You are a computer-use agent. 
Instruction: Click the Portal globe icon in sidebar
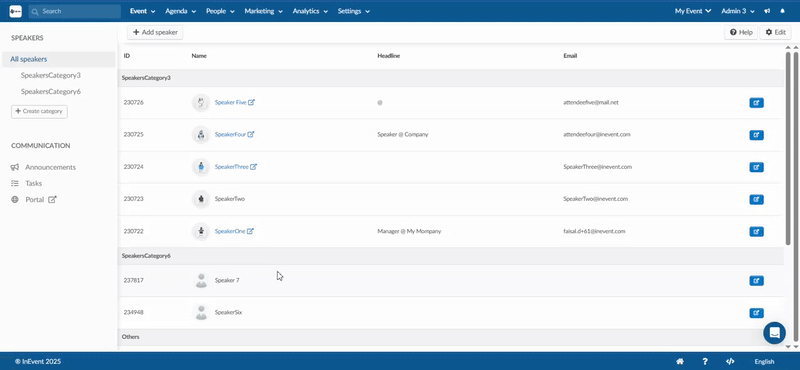pos(15,200)
